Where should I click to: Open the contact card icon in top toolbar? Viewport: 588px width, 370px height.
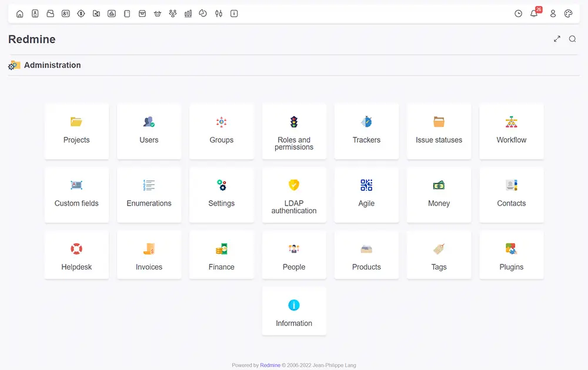coord(66,14)
